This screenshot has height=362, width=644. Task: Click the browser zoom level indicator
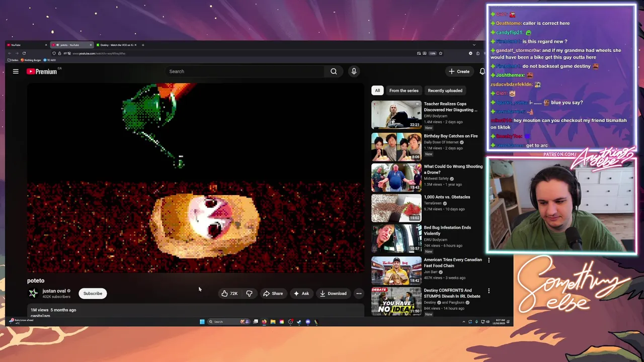(432, 53)
